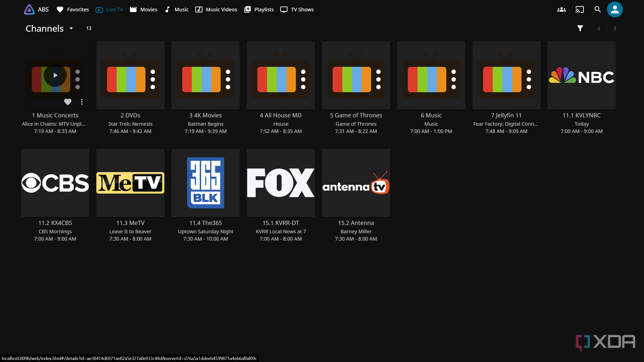Expand the Channels view dropdown
The height and width of the screenshot is (362, 644).
(x=50, y=28)
